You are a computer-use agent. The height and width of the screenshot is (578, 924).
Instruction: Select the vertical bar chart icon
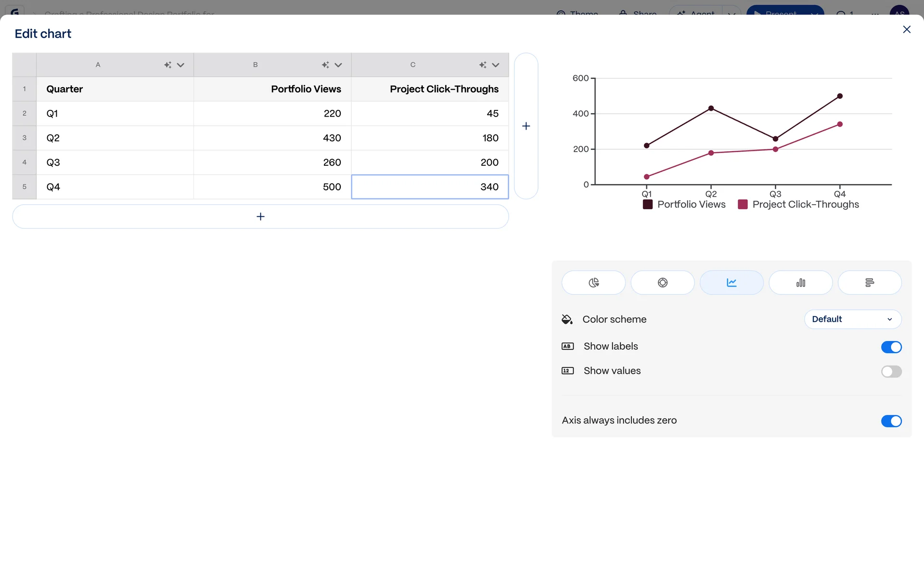[800, 283]
